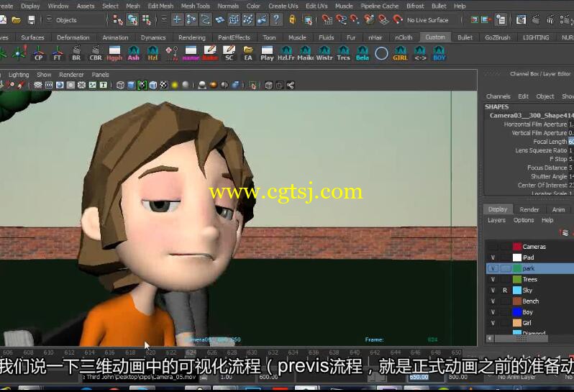The width and height of the screenshot is (574, 392).
Task: Toggle visibility of iPad layer
Action: click(x=493, y=257)
